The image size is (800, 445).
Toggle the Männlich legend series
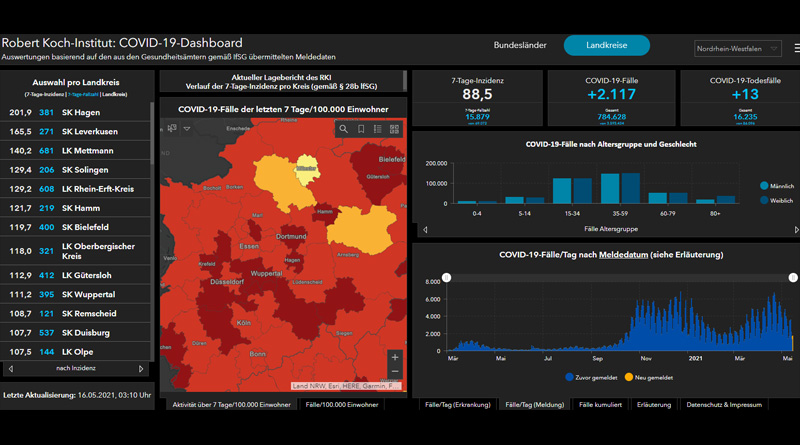(777, 186)
